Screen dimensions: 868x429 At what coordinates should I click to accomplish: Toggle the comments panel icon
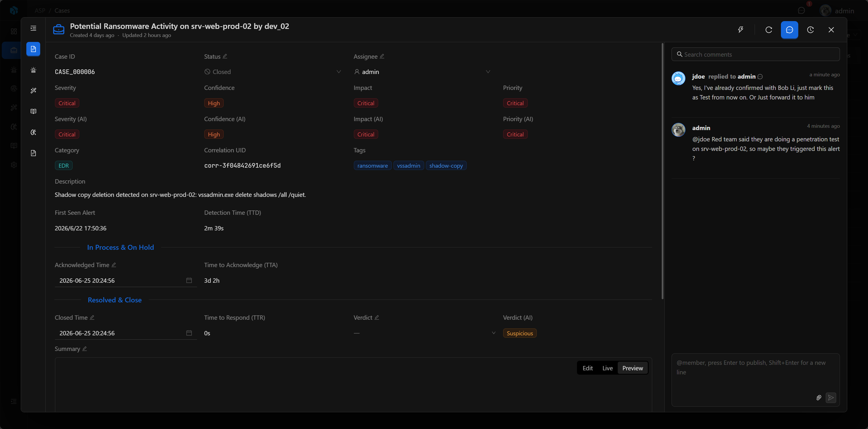[x=790, y=30]
